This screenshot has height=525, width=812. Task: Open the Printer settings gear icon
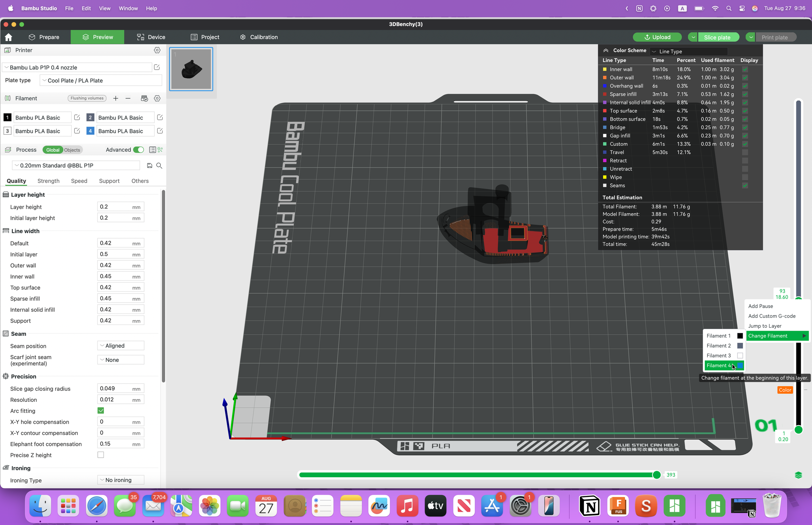(157, 50)
